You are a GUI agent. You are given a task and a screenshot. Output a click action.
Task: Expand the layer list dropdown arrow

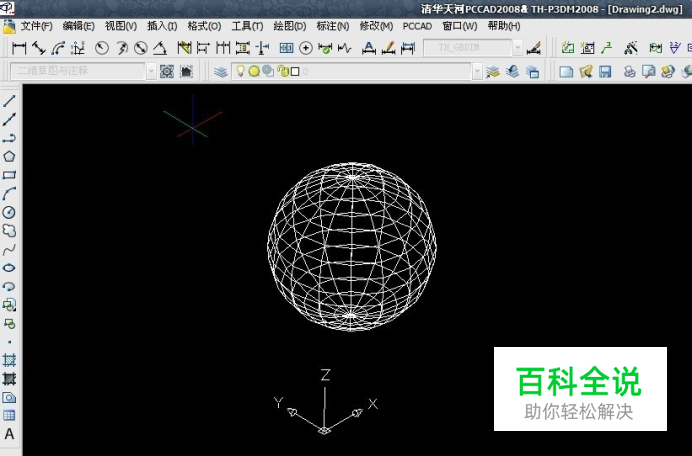pyautogui.click(x=477, y=72)
